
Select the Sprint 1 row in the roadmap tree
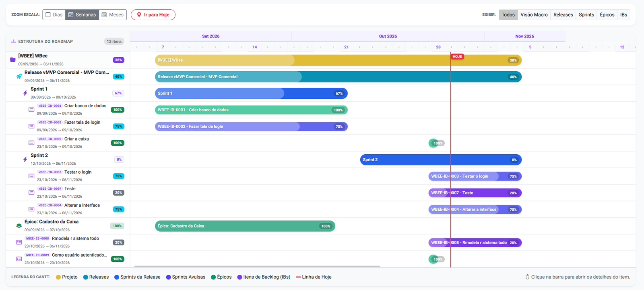(x=68, y=93)
